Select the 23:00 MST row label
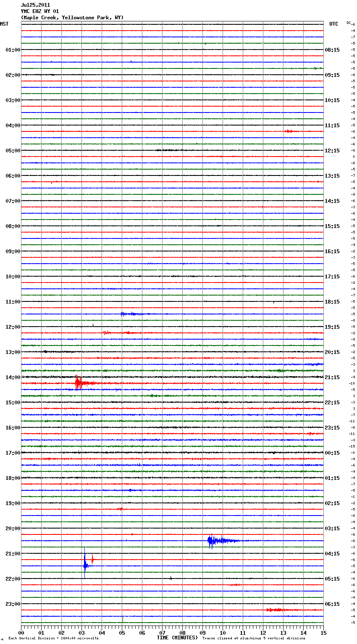This screenshot has height=644, width=357. 13,604
